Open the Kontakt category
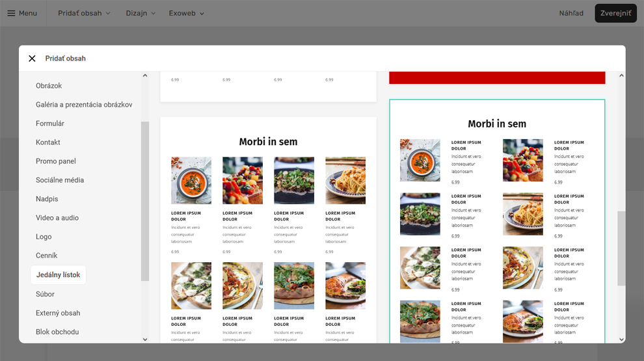 (48, 142)
